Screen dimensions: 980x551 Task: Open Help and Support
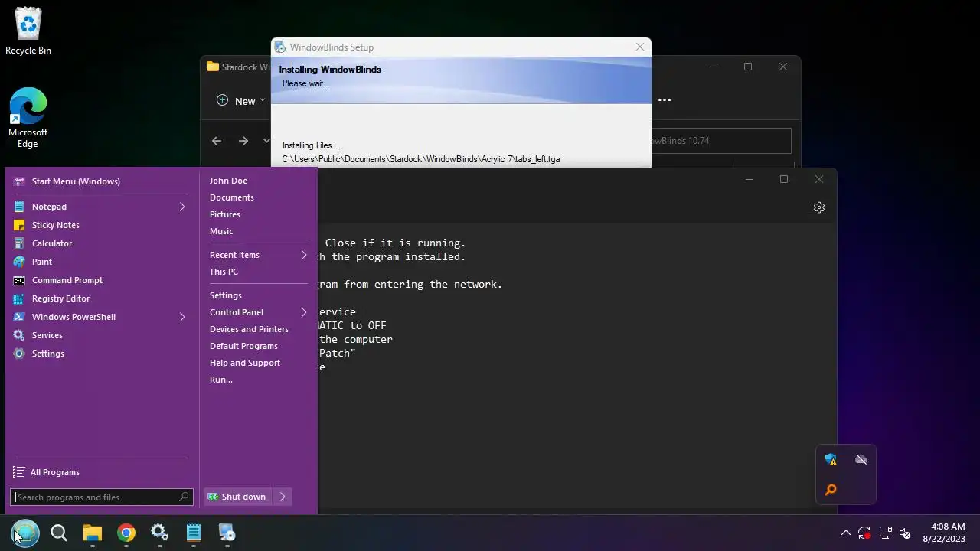tap(245, 363)
